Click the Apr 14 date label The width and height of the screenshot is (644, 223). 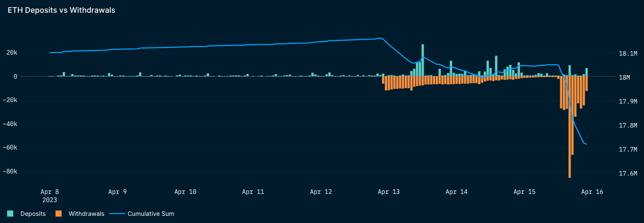pyautogui.click(x=457, y=192)
